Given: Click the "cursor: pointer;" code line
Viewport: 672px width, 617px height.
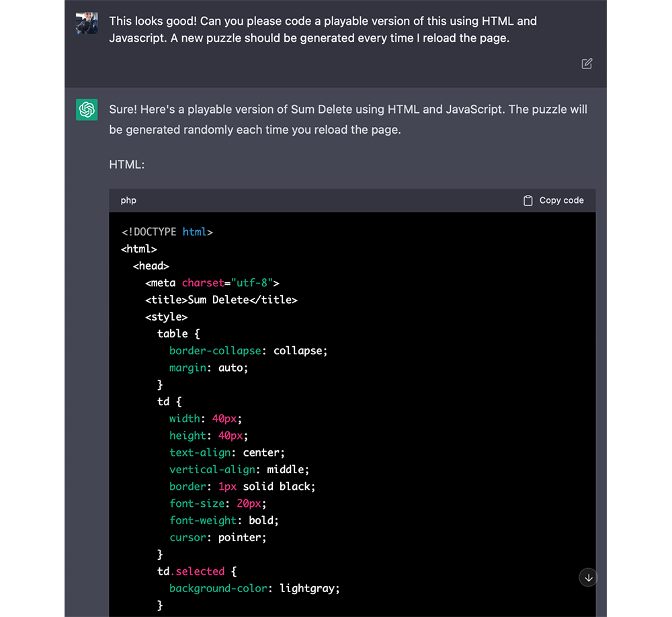Looking at the screenshot, I should [218, 537].
